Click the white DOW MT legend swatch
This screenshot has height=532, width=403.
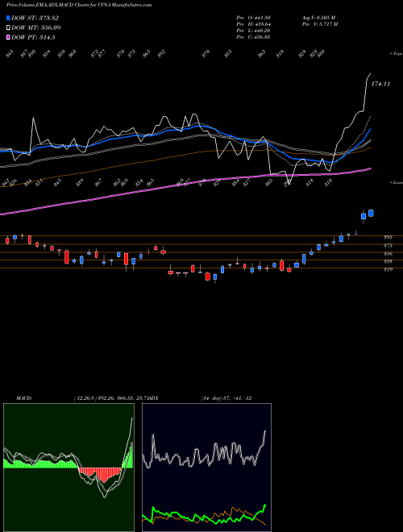coord(8,28)
